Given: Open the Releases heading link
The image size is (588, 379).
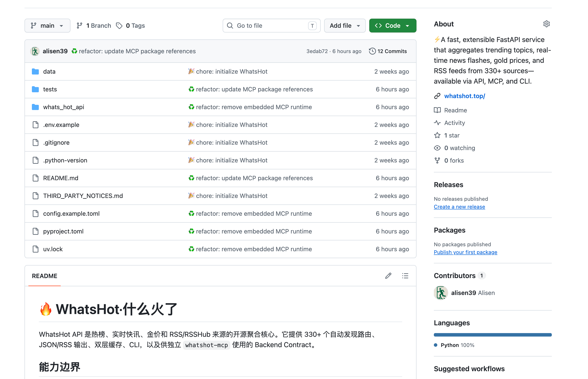Looking at the screenshot, I should [448, 185].
